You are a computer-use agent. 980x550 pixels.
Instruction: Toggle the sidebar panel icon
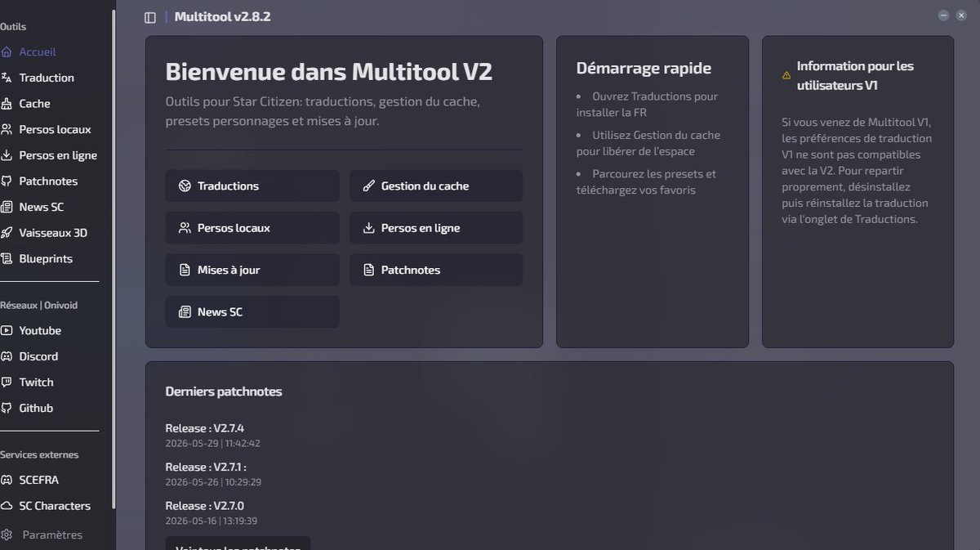point(150,17)
